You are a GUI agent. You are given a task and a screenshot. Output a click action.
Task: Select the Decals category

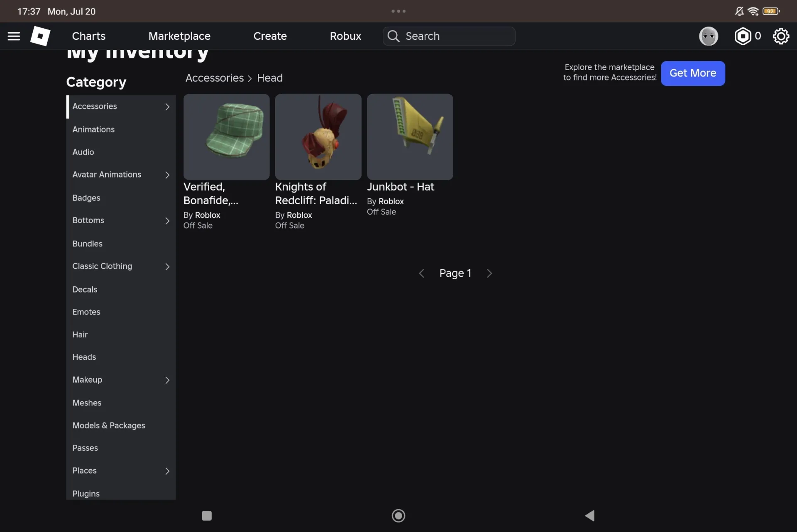pyautogui.click(x=121, y=289)
